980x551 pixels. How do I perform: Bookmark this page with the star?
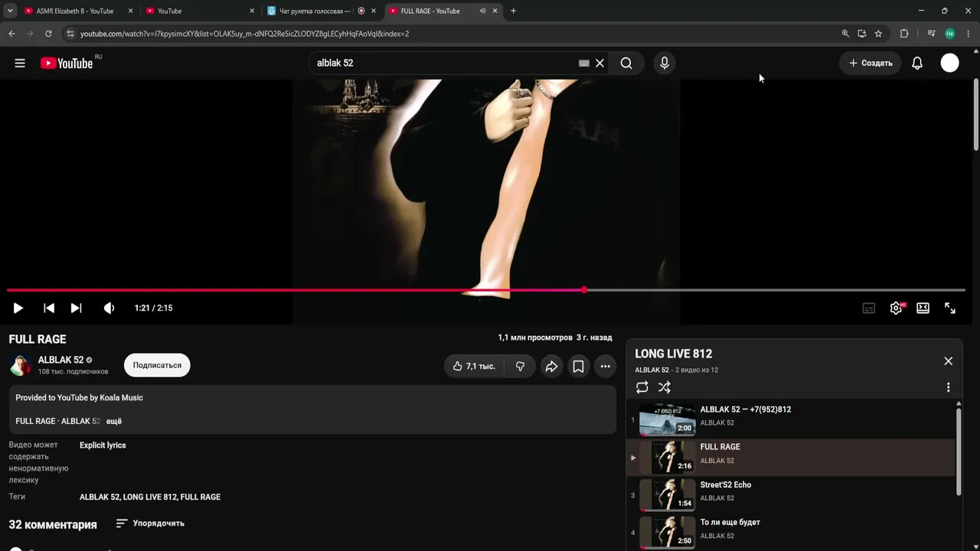pos(878,34)
